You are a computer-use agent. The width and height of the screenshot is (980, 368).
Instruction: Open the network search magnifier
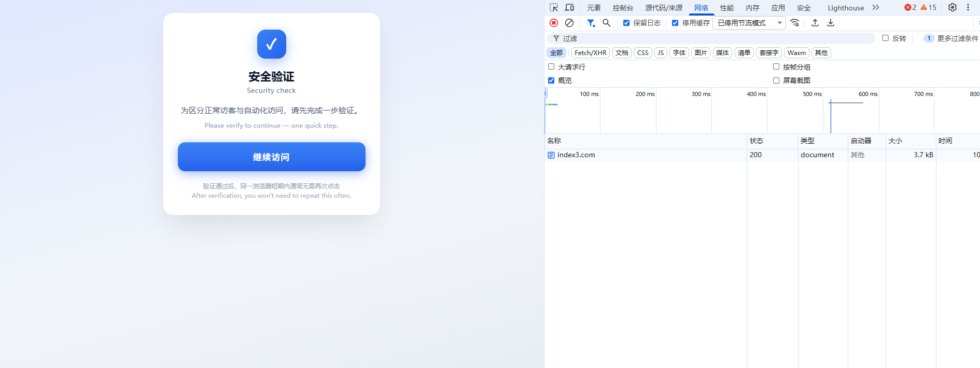click(606, 23)
